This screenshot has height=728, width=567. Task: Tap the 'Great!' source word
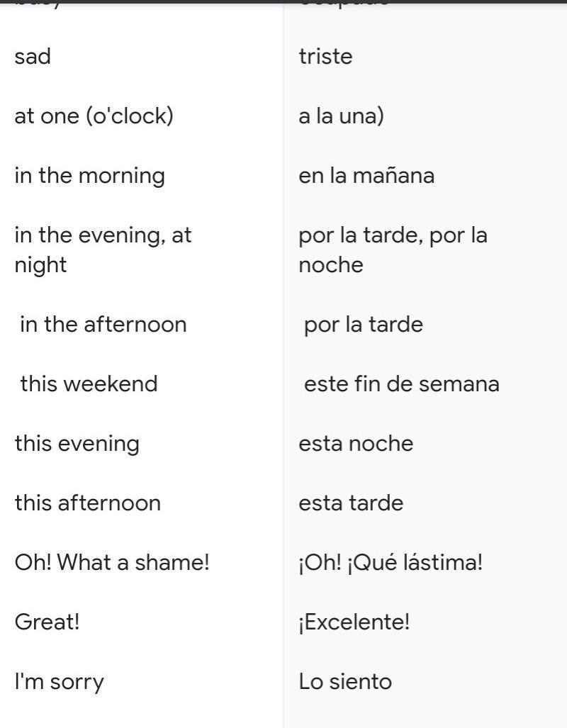(x=47, y=622)
